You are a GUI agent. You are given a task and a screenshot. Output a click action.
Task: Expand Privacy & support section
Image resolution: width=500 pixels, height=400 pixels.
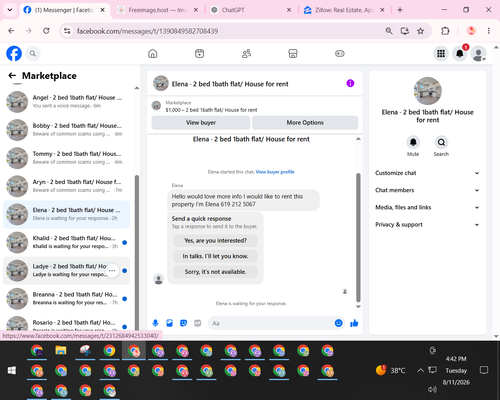[427, 225]
